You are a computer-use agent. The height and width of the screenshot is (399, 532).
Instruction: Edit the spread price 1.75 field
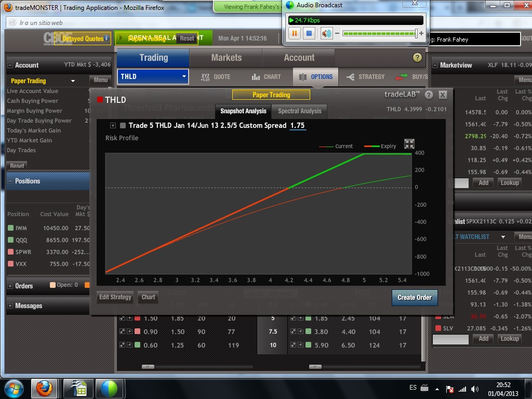pos(298,126)
